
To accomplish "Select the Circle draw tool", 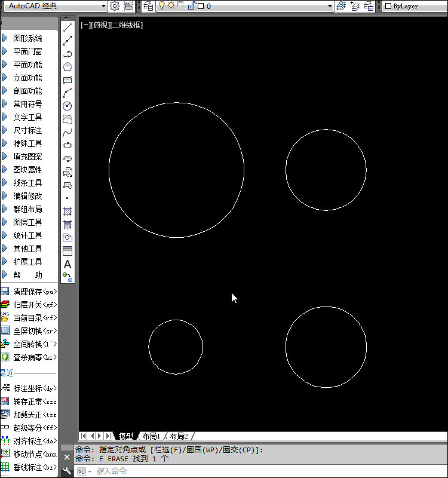I will pos(67,106).
